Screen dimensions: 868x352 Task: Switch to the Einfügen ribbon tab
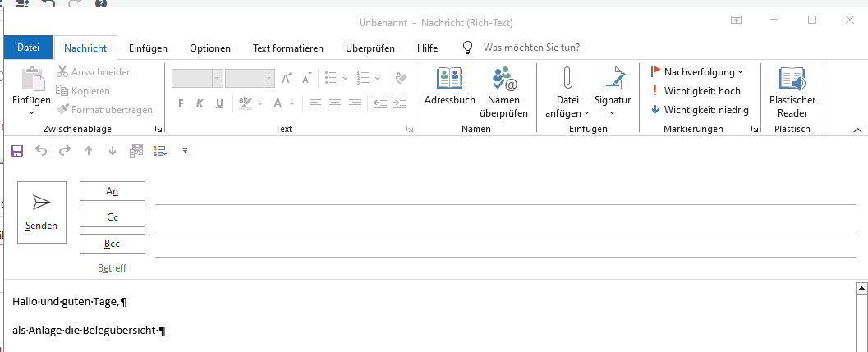coord(149,48)
